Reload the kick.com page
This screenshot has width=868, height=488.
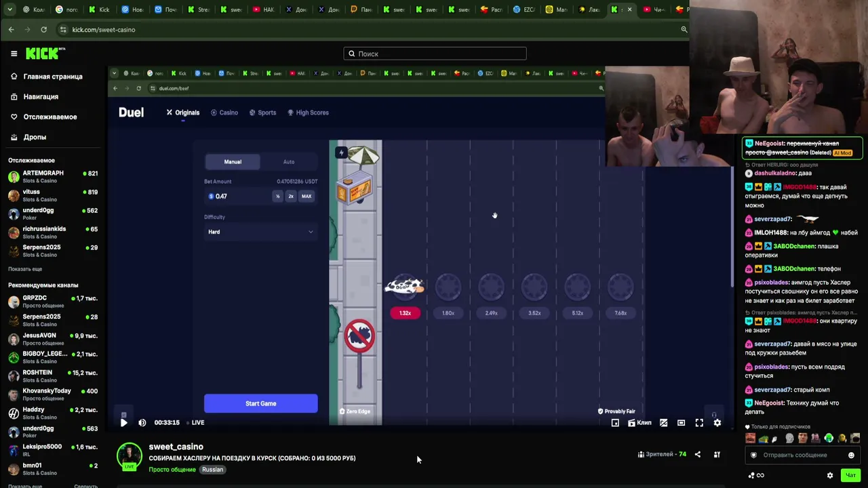pos(43,30)
